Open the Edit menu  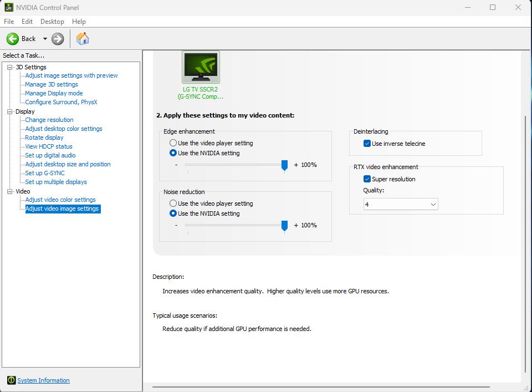[x=27, y=22]
